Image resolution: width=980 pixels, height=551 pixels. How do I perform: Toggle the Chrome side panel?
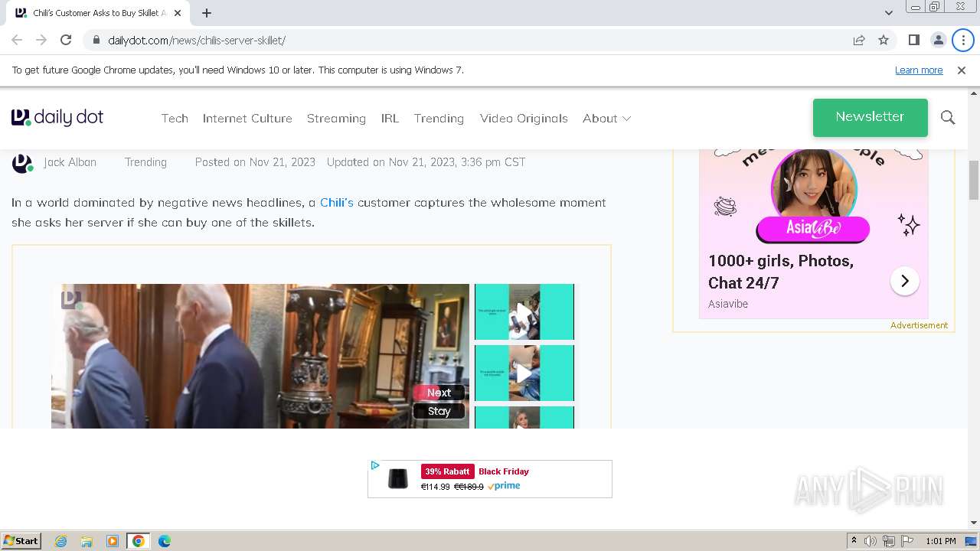click(913, 40)
